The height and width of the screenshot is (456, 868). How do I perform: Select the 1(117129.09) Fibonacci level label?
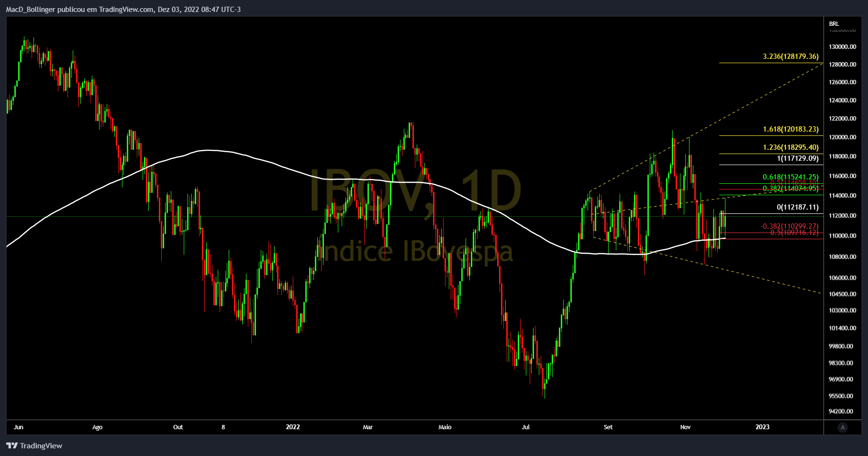coord(798,158)
